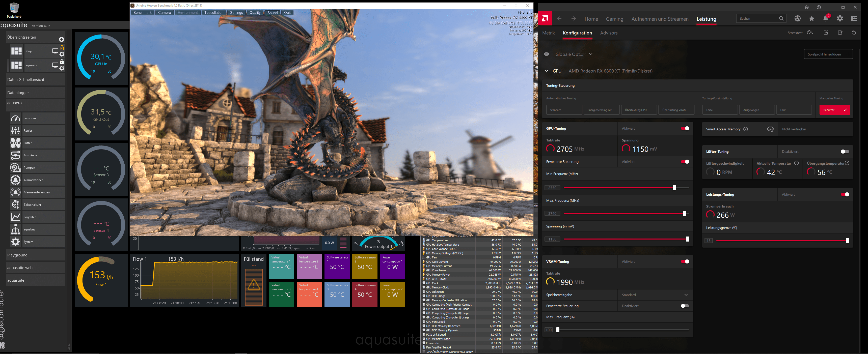Click the Spielprofil hinzufügen button
The width and height of the screenshot is (868, 354).
(828, 54)
